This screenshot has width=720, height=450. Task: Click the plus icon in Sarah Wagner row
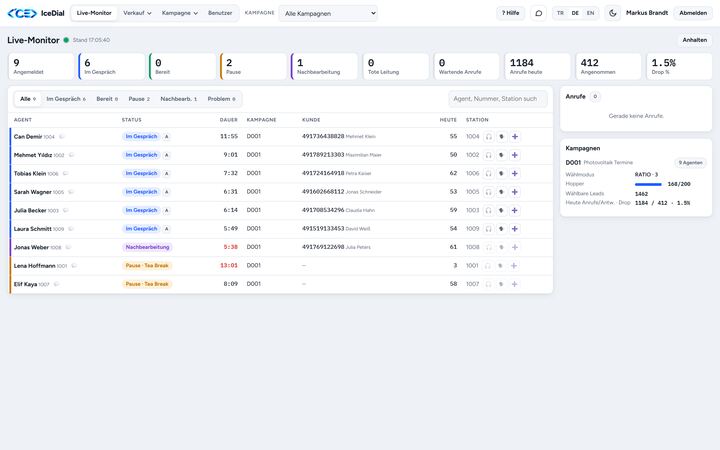point(515,192)
